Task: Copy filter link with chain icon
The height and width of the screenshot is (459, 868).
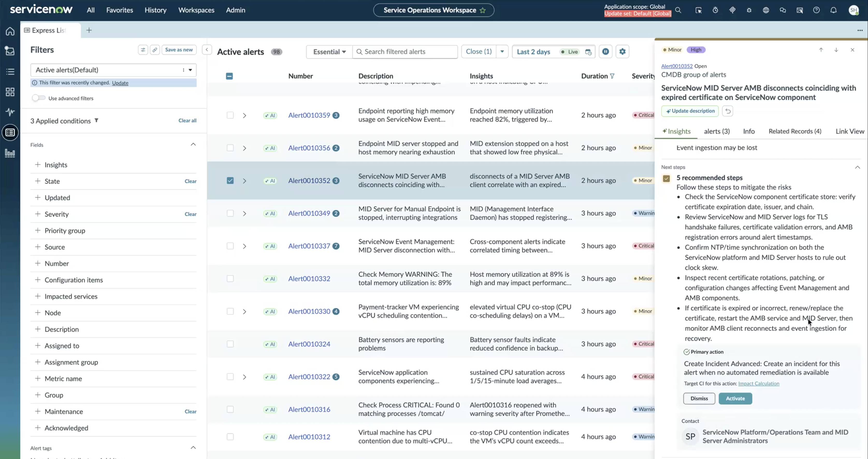Action: click(155, 50)
